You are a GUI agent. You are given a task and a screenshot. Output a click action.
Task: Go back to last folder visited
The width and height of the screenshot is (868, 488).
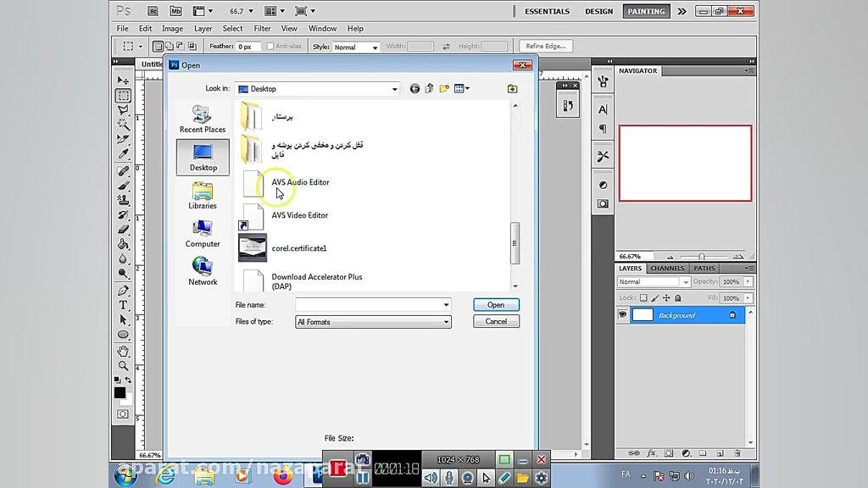415,88
